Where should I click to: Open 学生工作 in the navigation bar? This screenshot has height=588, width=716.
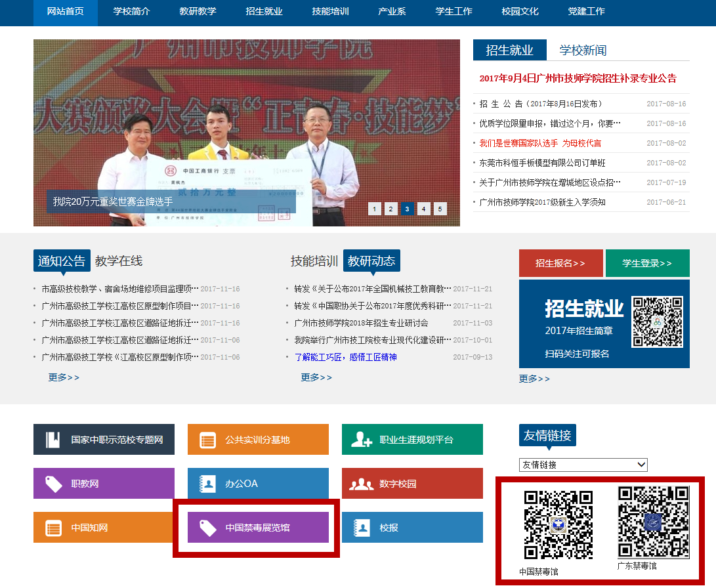454,11
